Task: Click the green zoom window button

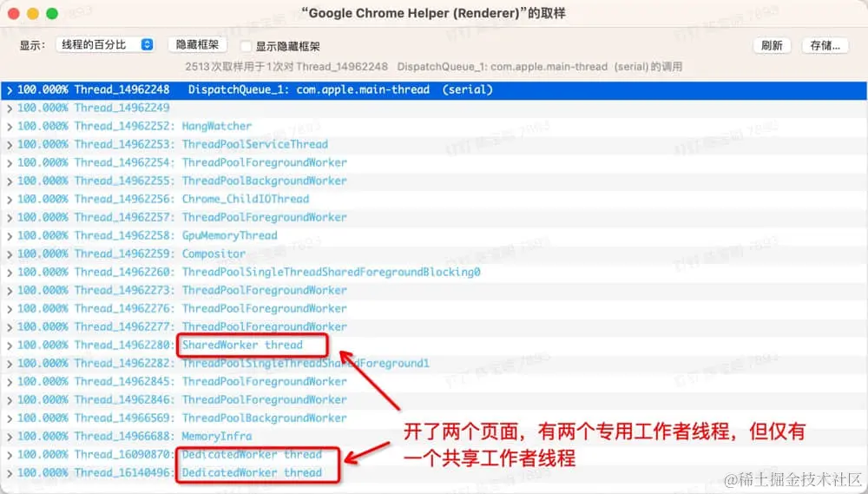Action: (52, 14)
